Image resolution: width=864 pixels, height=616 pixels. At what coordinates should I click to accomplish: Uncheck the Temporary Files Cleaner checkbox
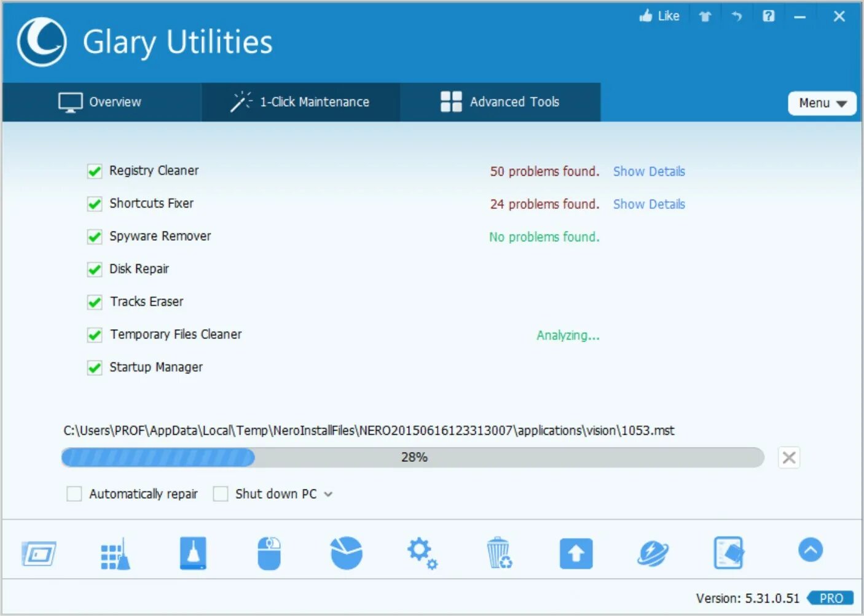(x=94, y=335)
